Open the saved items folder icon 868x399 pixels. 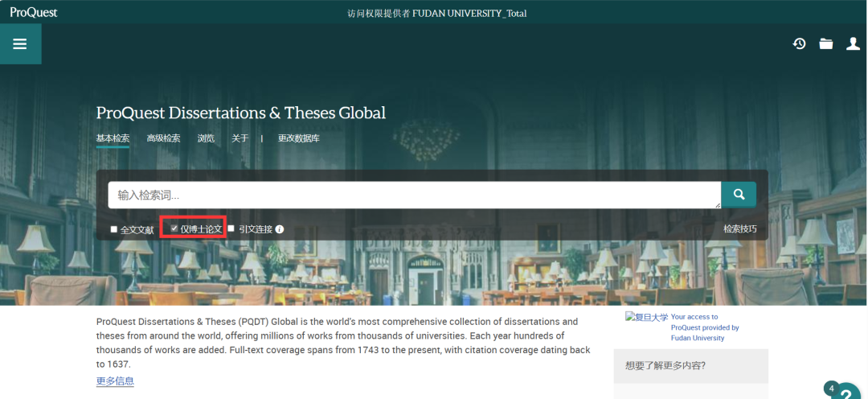pyautogui.click(x=826, y=43)
